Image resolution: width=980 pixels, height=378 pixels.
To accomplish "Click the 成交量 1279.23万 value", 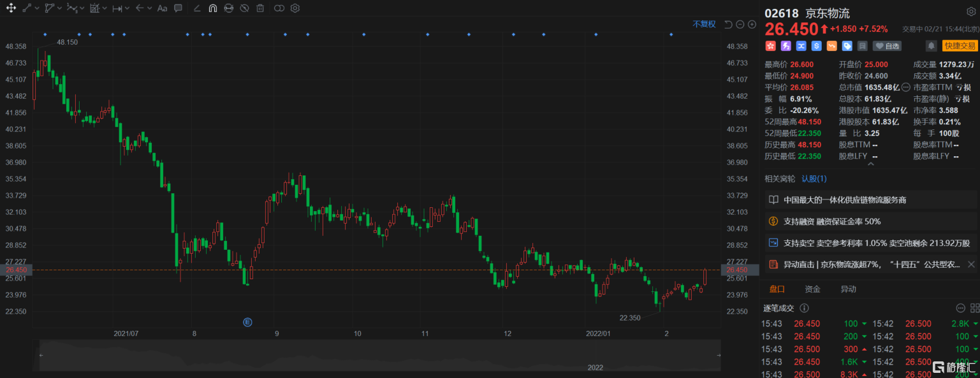I will tap(956, 64).
